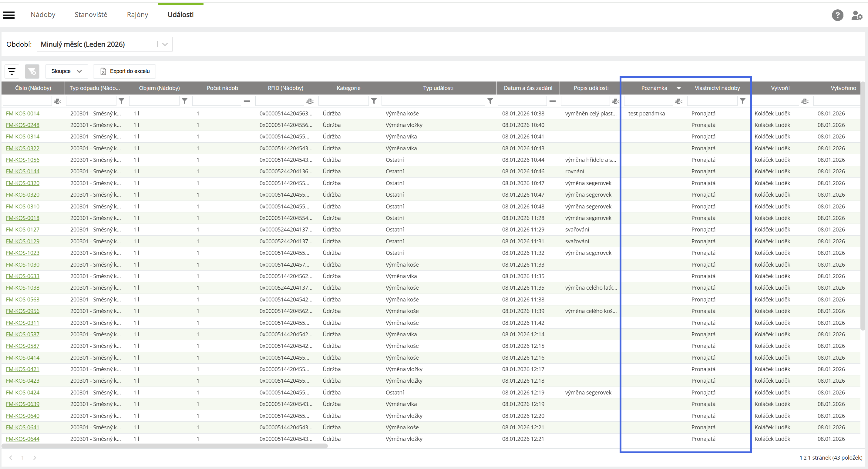Switch to the Stanoviště tab
This screenshot has height=469, width=868.
click(91, 15)
